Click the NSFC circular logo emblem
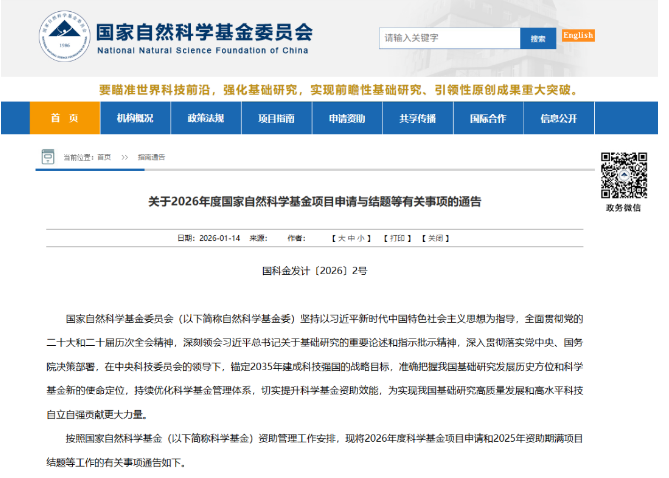The width and height of the screenshot is (669, 478). tap(64, 36)
